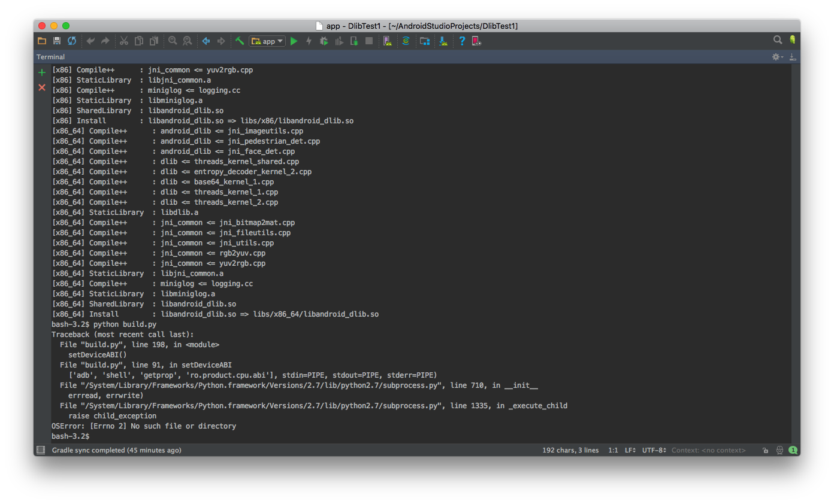Click the libs/x86_64/libandroid_dlib.so install line
834x504 pixels.
pos(215,314)
